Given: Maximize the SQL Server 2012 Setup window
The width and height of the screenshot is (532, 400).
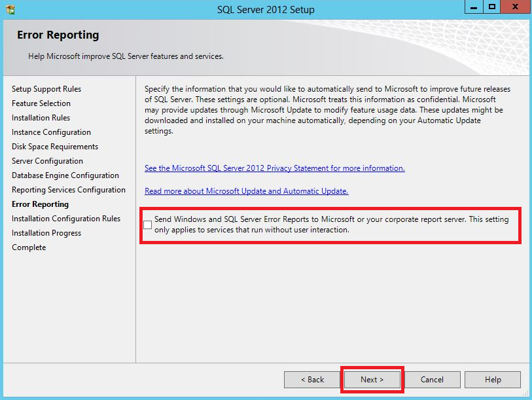Looking at the screenshot, I should [491, 7].
